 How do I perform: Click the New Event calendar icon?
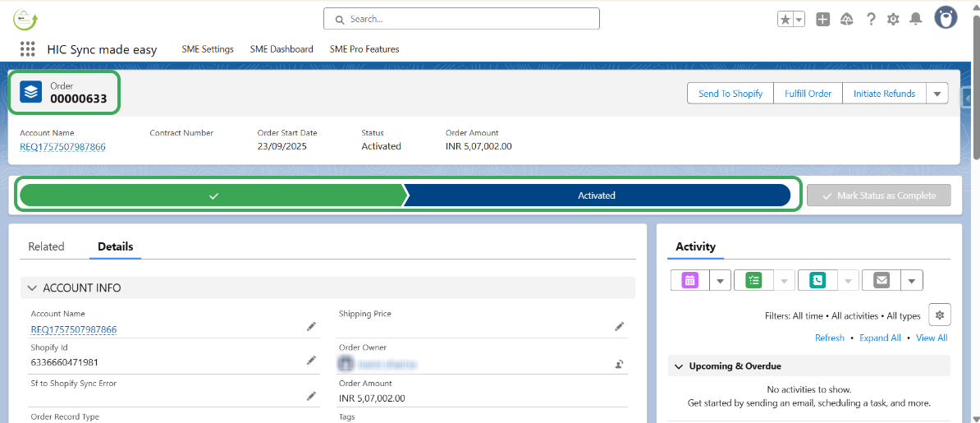690,280
